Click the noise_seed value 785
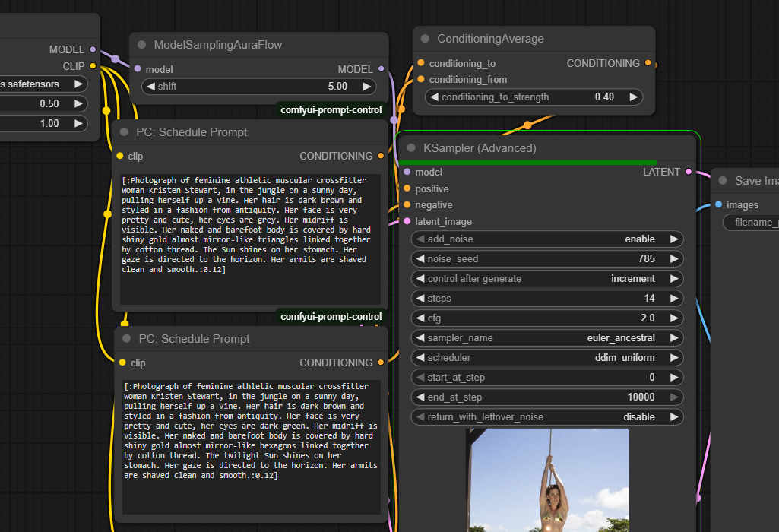This screenshot has width=779, height=532. point(646,259)
